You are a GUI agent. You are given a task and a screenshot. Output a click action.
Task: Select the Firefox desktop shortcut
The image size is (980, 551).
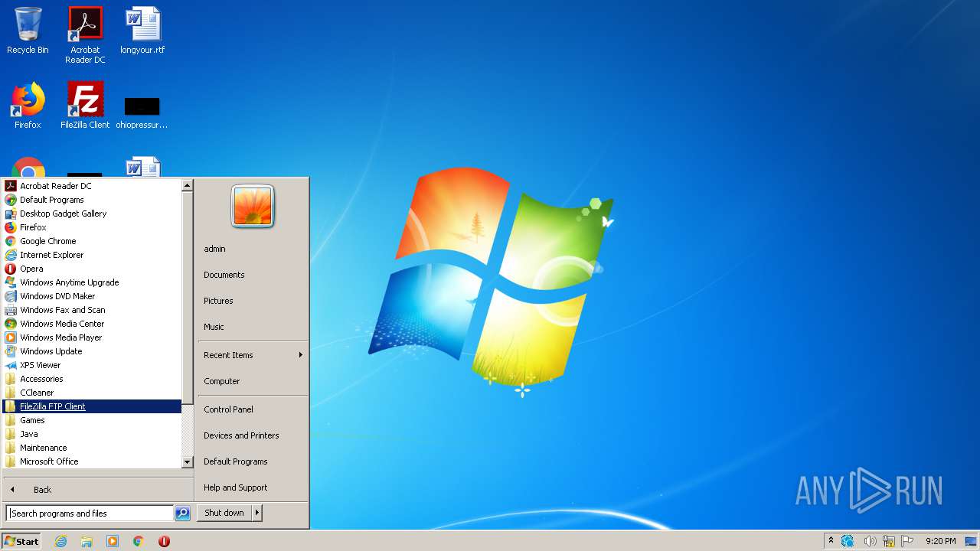pos(28,106)
